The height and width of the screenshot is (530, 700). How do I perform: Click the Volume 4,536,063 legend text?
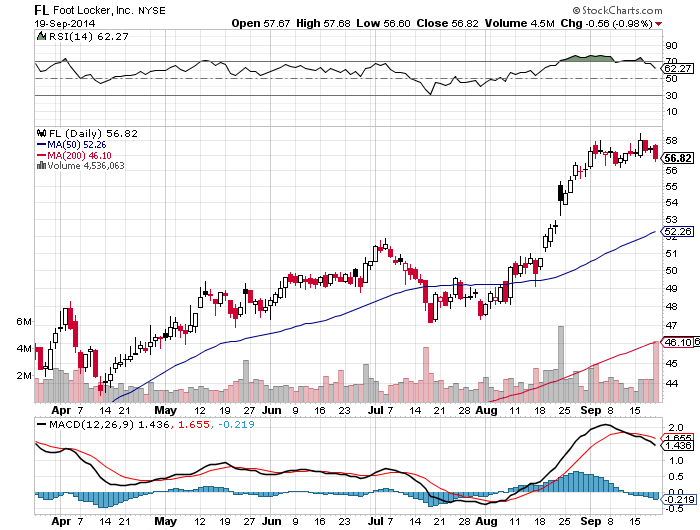(x=86, y=166)
